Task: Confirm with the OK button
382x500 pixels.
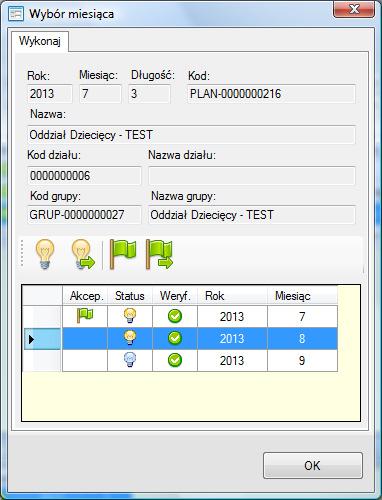Action: click(x=313, y=465)
